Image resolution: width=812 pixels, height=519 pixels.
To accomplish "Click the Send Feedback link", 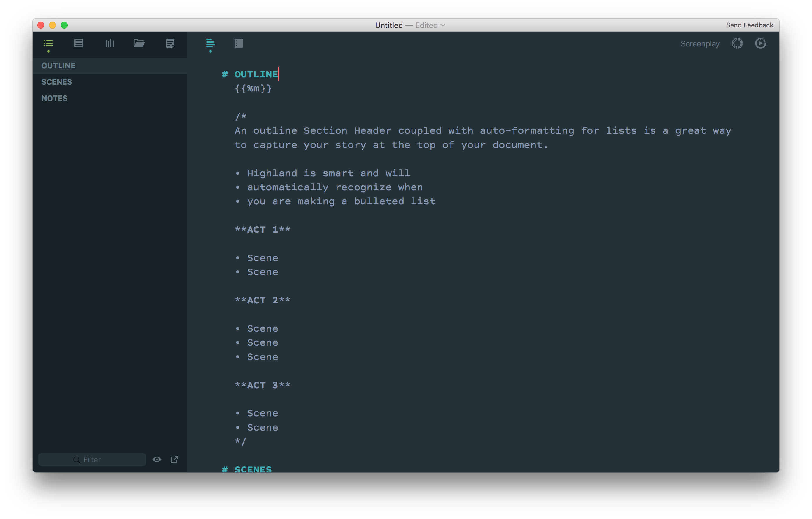I will point(749,25).
